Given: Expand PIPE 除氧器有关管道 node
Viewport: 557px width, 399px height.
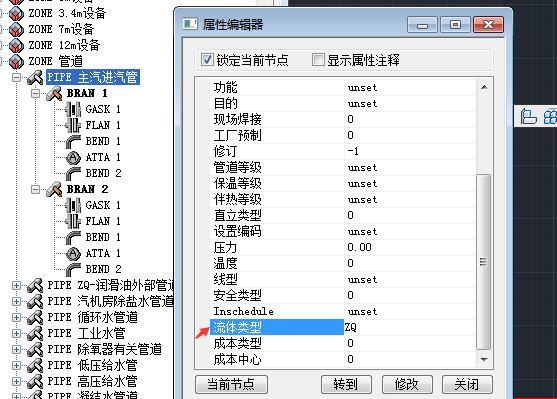Looking at the screenshot, I should 16,349.
